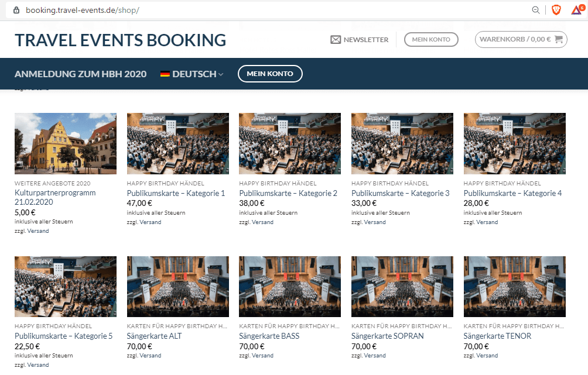Click MEIN KONTO button in navy navigation bar
This screenshot has height=375, width=588.
click(270, 74)
